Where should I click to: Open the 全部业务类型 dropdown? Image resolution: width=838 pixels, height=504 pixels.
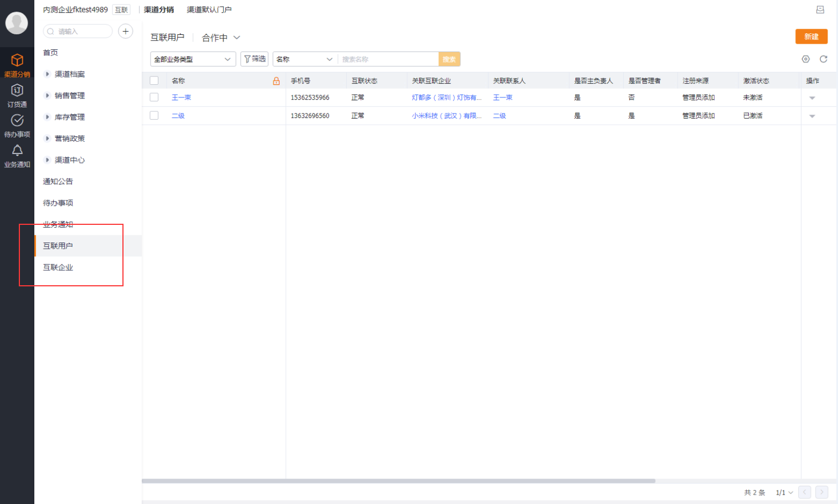193,59
